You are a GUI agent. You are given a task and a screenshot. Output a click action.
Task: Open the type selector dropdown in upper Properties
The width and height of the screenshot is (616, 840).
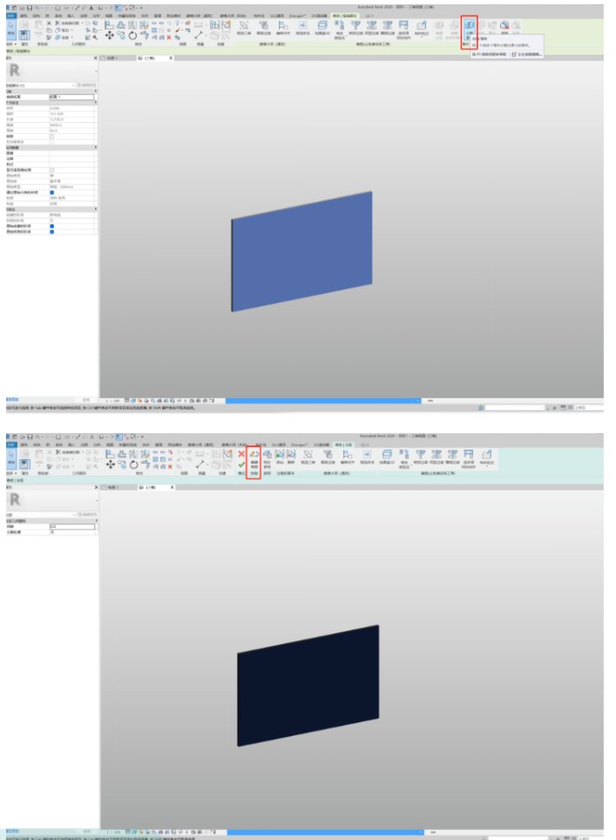[x=97, y=71]
